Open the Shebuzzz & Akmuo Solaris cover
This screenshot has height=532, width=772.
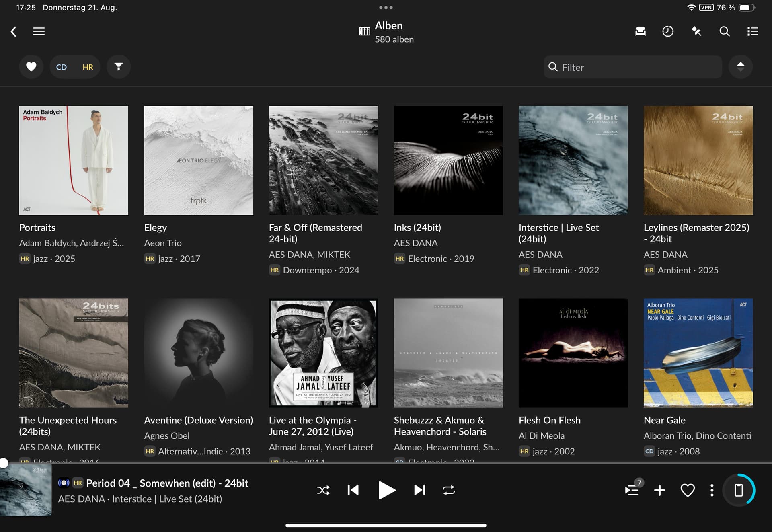pyautogui.click(x=448, y=353)
